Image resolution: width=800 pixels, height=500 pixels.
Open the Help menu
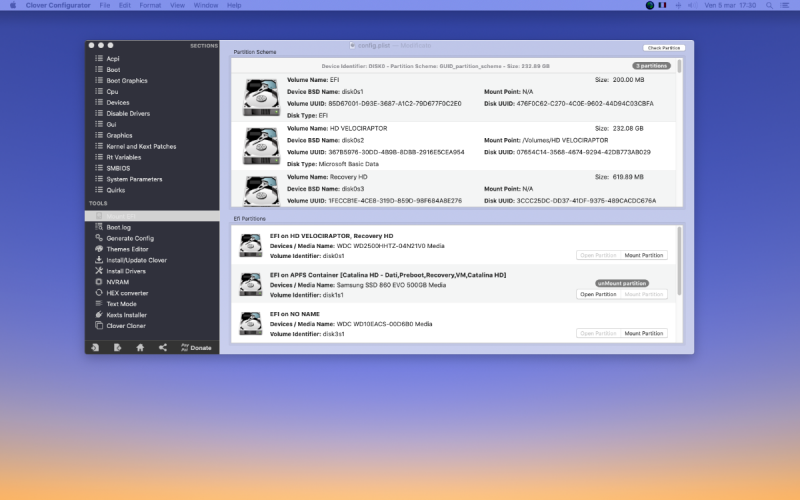pyautogui.click(x=234, y=5)
